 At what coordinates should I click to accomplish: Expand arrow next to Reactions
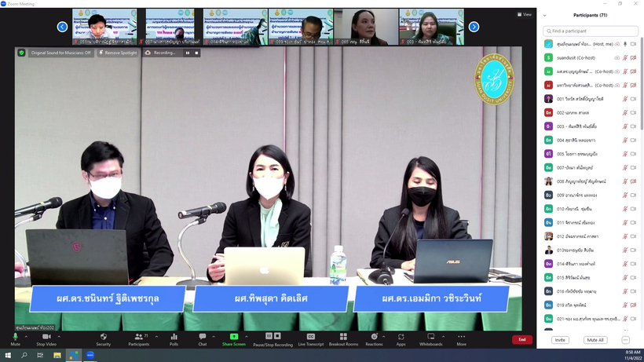pos(383,337)
